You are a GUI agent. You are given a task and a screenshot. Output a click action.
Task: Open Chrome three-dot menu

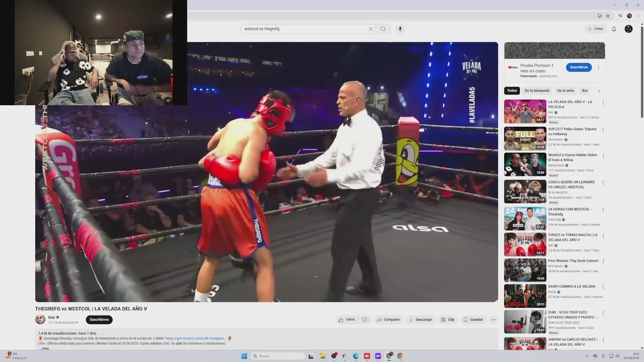tap(638, 16)
